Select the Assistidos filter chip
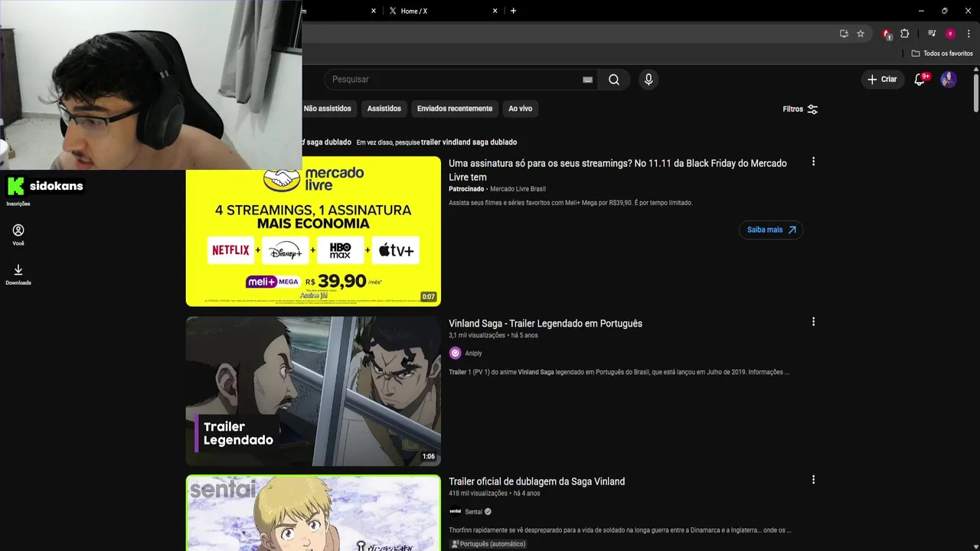 click(x=384, y=109)
